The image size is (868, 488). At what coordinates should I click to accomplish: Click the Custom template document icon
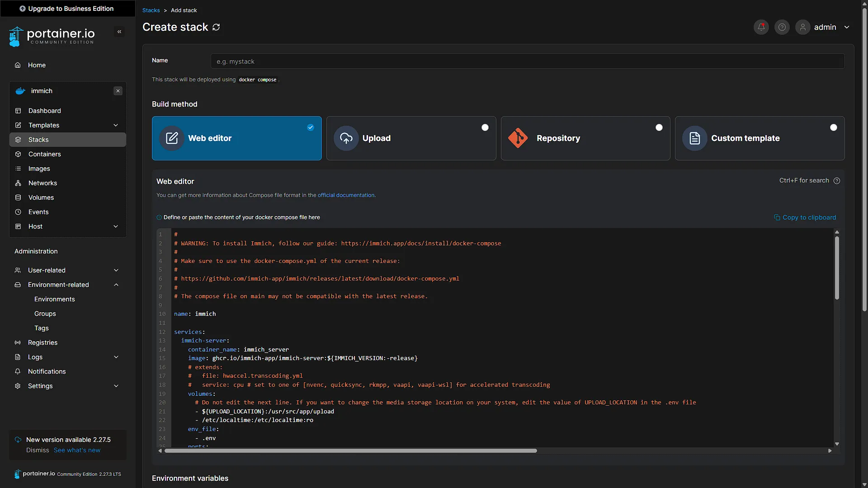[695, 138]
